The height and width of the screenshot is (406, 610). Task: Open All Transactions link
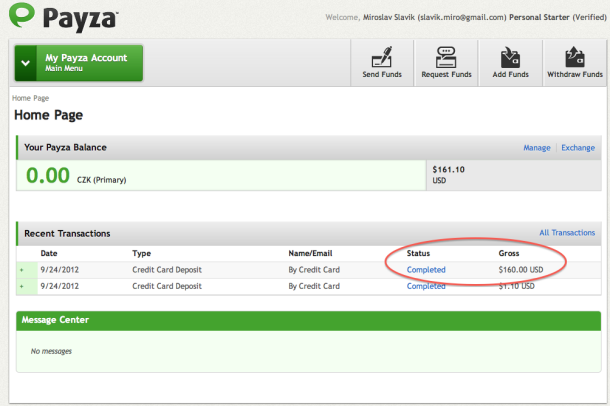pos(567,233)
